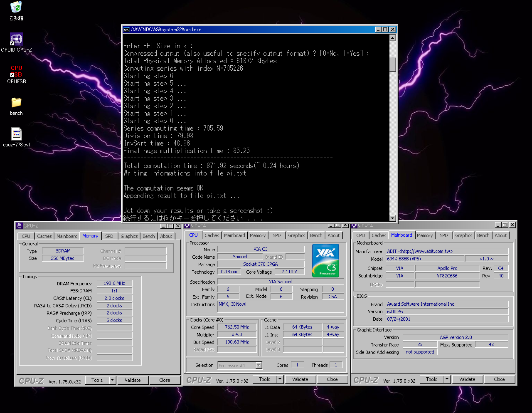Screen dimensions: 532x413
Task: Click the SDRAM memory type field
Action: pyautogui.click(x=63, y=251)
